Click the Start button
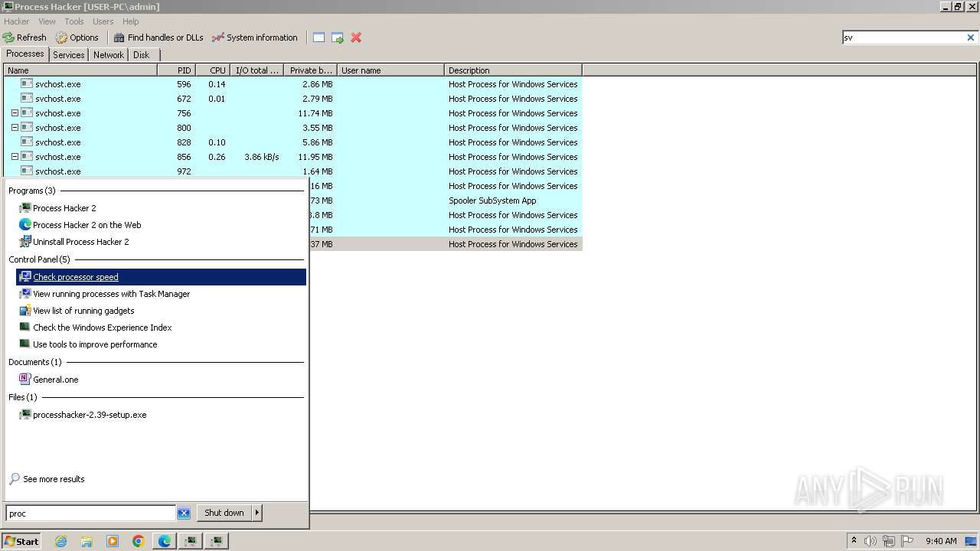Viewport: 980px width, 551px height. 21,541
